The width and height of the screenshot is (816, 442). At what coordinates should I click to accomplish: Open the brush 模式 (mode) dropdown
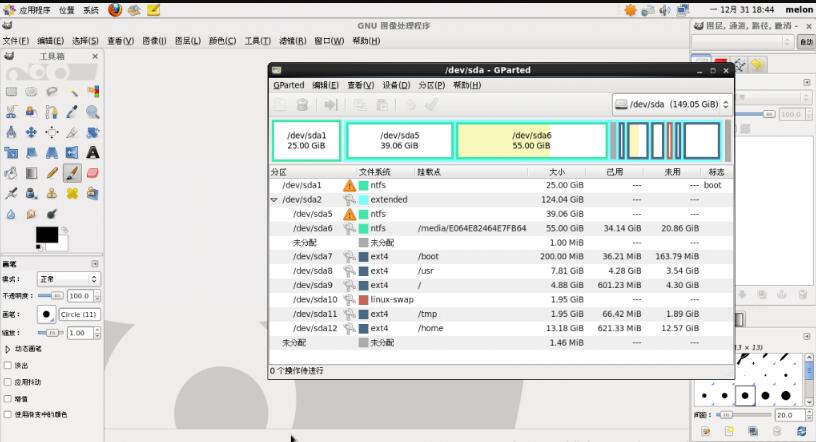pos(68,279)
